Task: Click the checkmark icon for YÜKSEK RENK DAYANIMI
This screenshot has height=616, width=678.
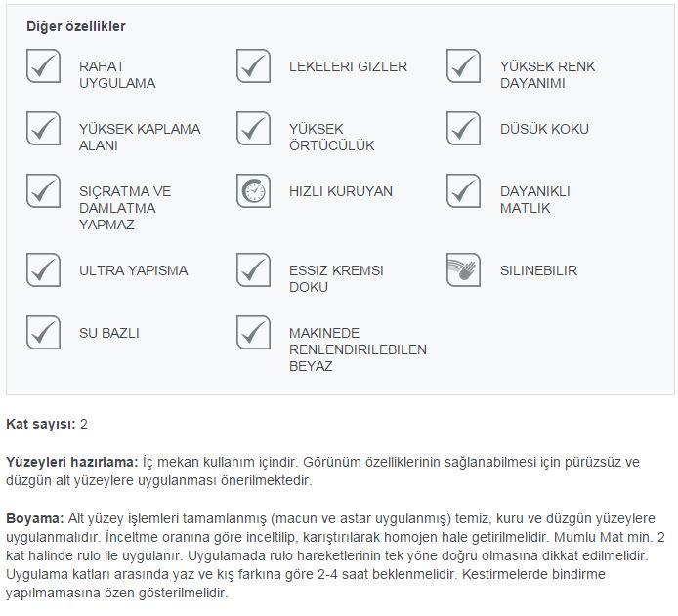Action: (x=463, y=66)
